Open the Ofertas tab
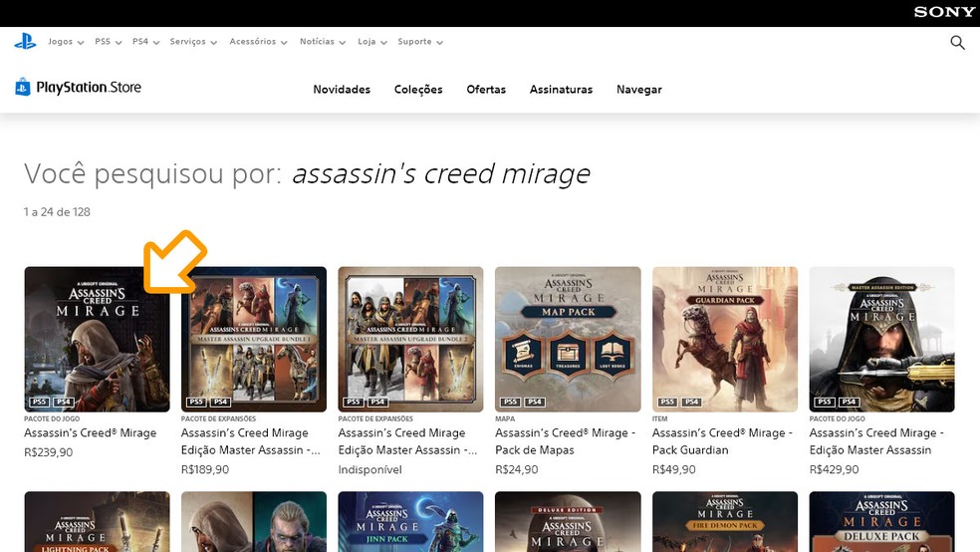Image resolution: width=980 pixels, height=552 pixels. [486, 90]
